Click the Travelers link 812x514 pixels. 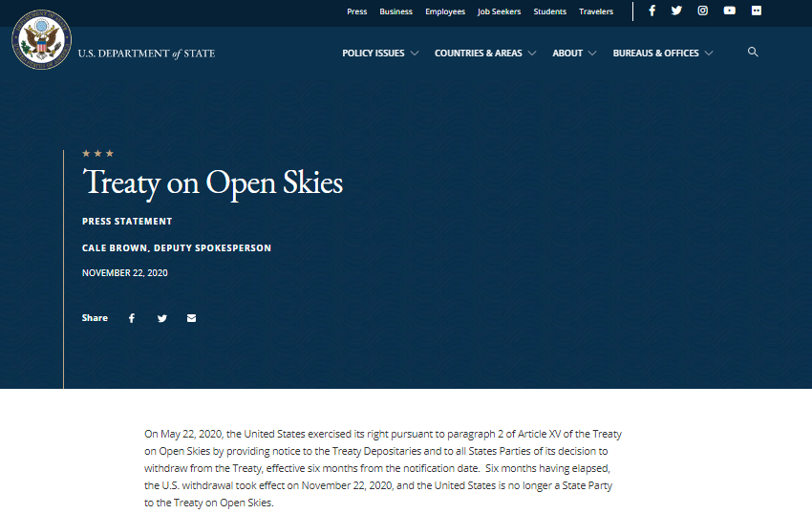tap(596, 11)
